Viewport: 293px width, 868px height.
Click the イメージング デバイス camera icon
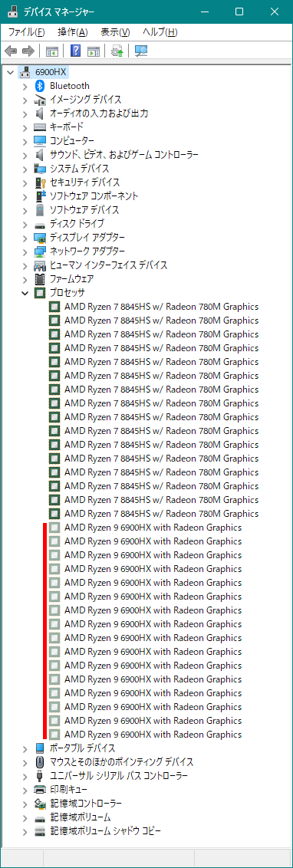[40, 100]
